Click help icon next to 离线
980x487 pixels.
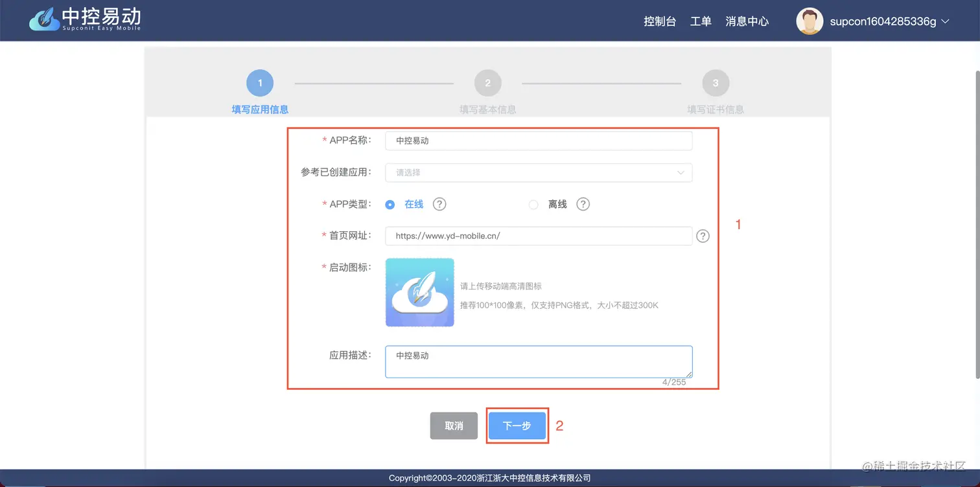pos(583,204)
